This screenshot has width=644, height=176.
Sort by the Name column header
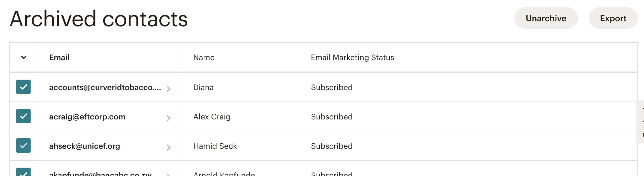coord(204,57)
